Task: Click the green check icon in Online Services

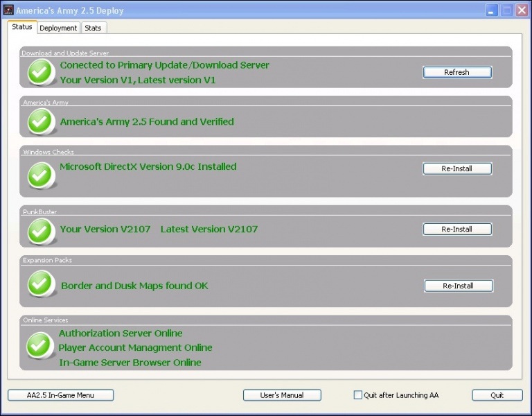Action: [x=40, y=345]
